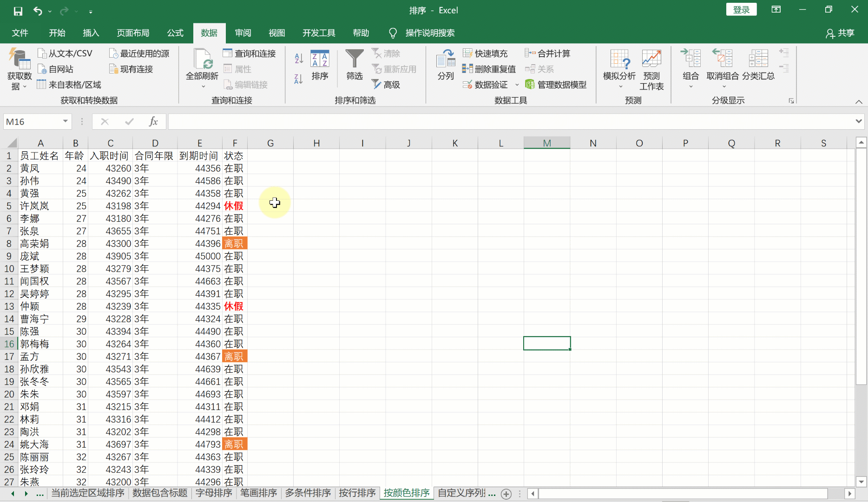The height and width of the screenshot is (502, 868).
Task: Click the Save icon in title bar
Action: (18, 11)
